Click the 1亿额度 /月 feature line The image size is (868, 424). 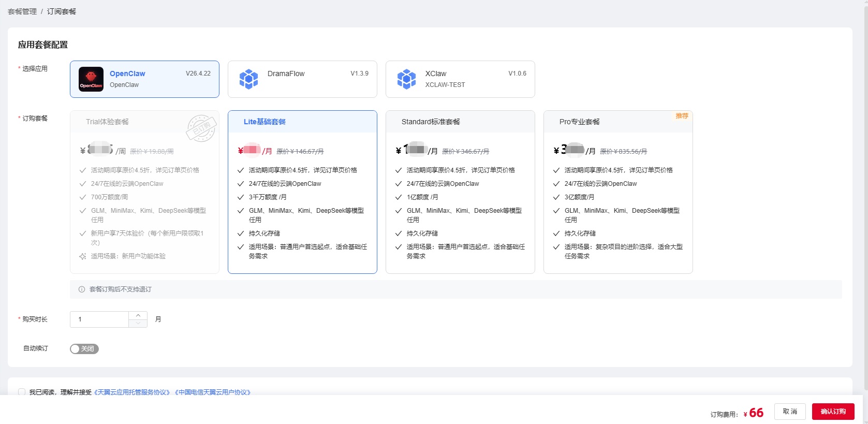422,197
